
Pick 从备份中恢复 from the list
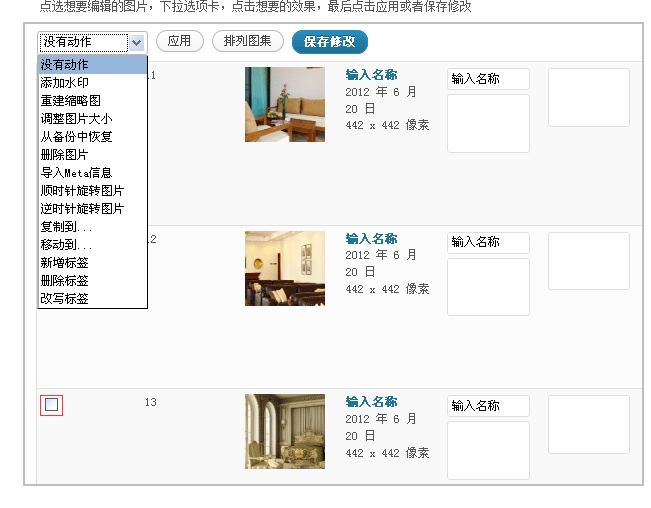coord(76,137)
